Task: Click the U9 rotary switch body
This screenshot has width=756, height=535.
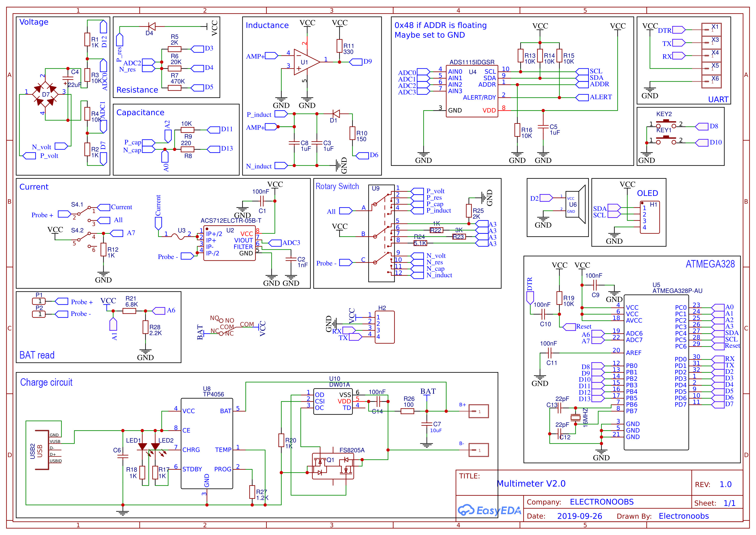Action: (x=381, y=233)
